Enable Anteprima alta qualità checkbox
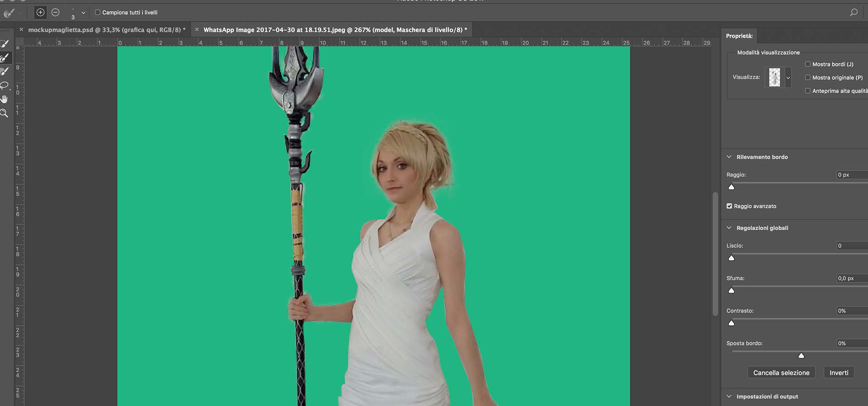This screenshot has width=868, height=406. (x=807, y=91)
